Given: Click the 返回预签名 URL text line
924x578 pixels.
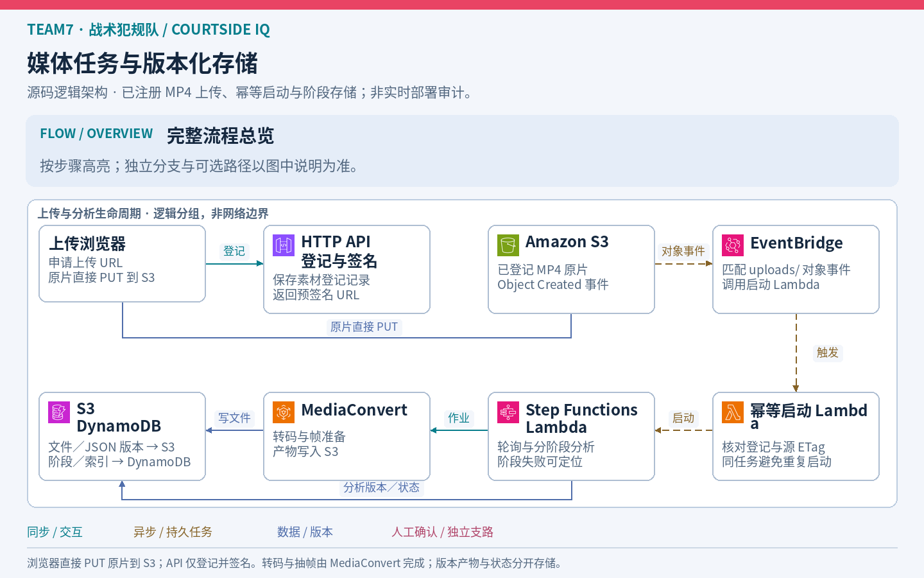Looking at the screenshot, I should 316,295.
